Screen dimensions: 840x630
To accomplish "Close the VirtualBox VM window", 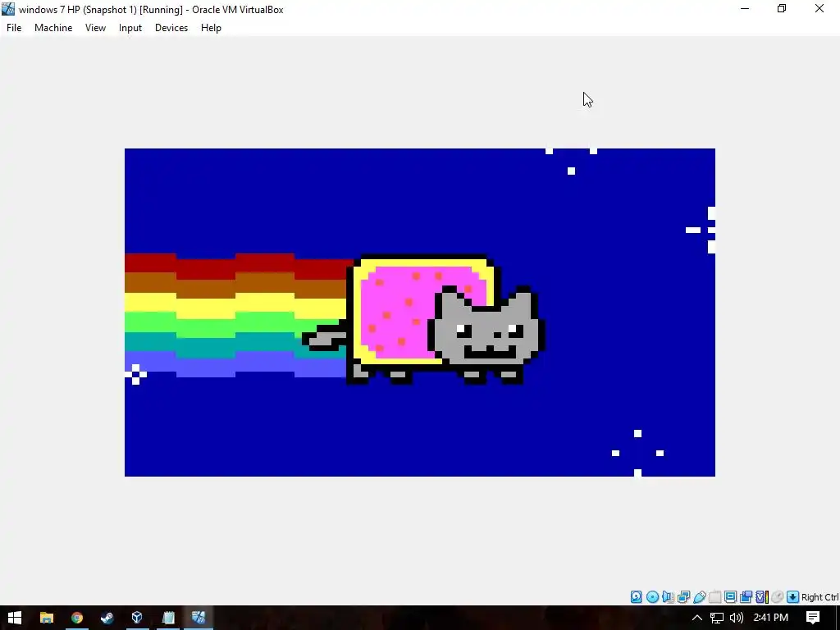I will pyautogui.click(x=819, y=8).
